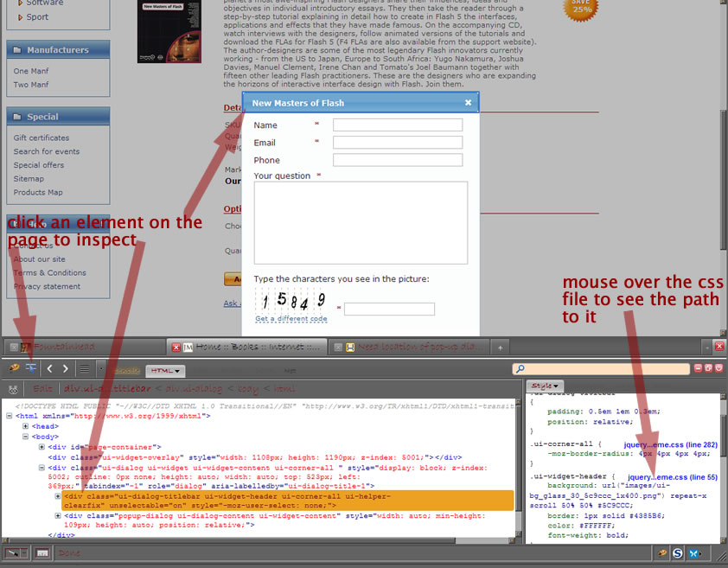
Task: Click the Firebug power off button
Action: pos(718,368)
